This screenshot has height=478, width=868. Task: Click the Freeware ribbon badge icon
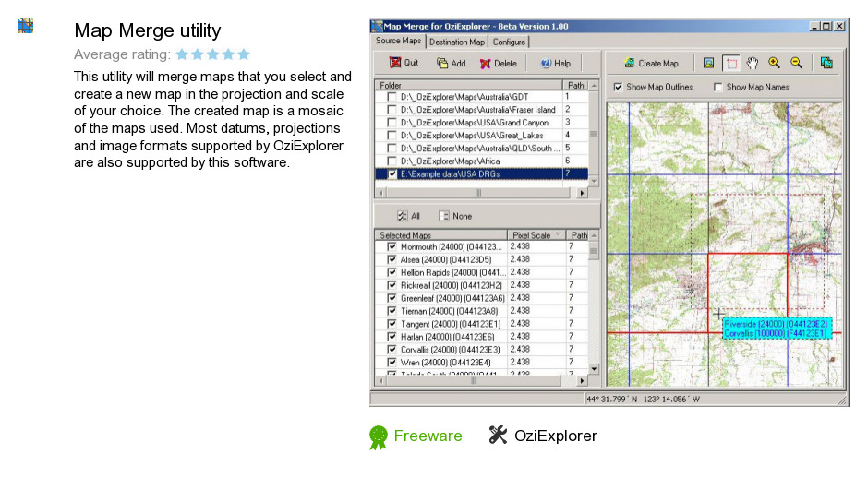379,437
